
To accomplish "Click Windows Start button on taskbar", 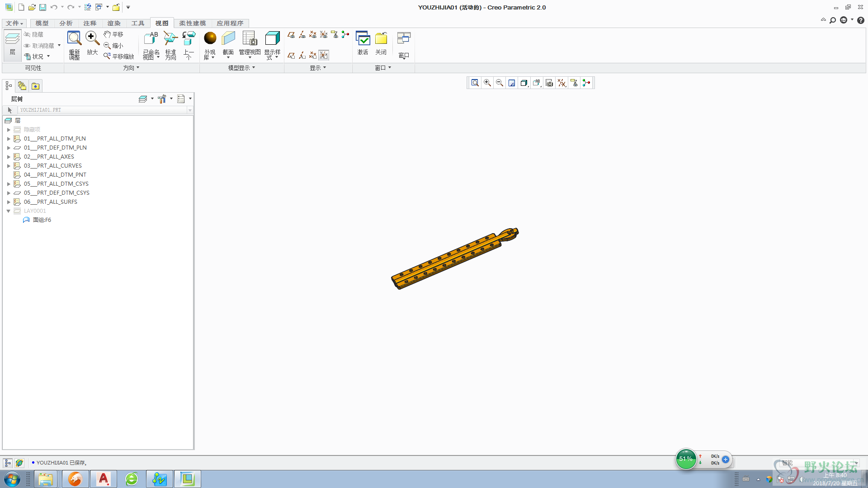I will pos(12,479).
